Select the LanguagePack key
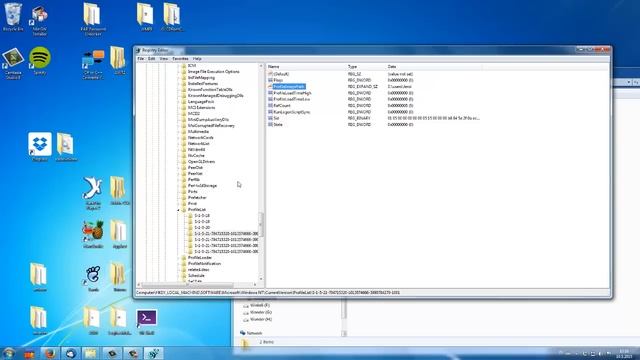The height and width of the screenshot is (360, 640). point(201,102)
